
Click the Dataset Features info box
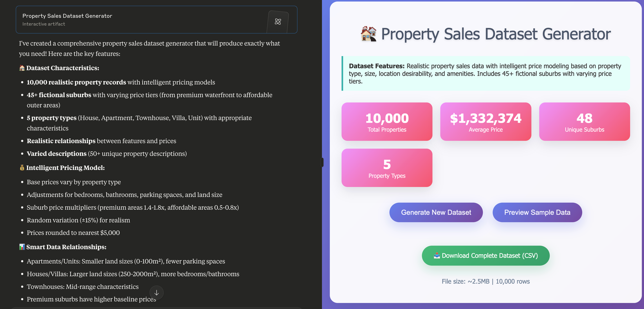(486, 73)
